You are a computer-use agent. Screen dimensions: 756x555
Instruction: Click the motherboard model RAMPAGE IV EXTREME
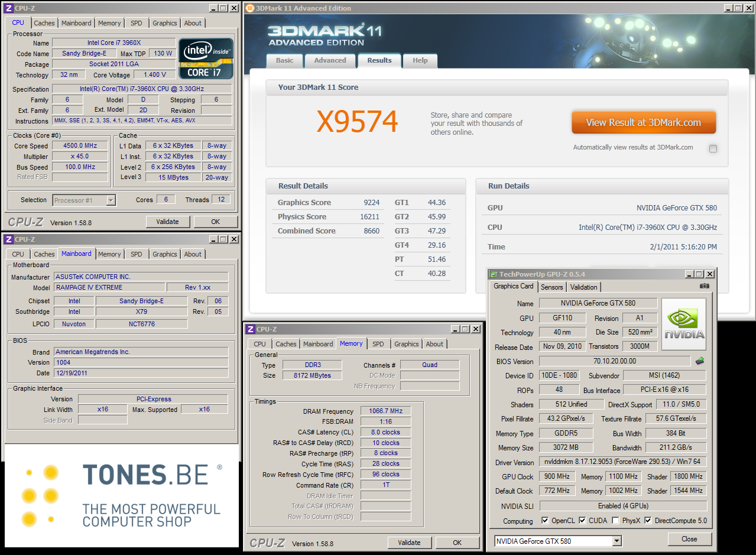[109, 287]
